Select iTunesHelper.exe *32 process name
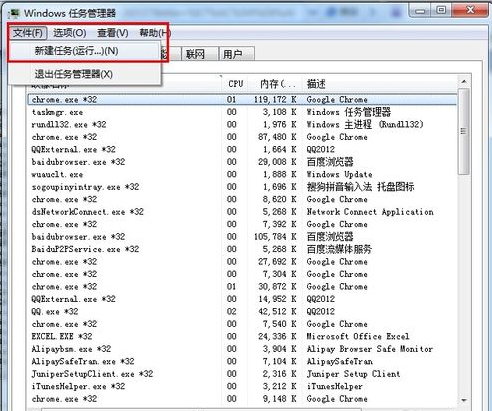Image resolution: width=492 pixels, height=411 pixels. (x=78, y=386)
